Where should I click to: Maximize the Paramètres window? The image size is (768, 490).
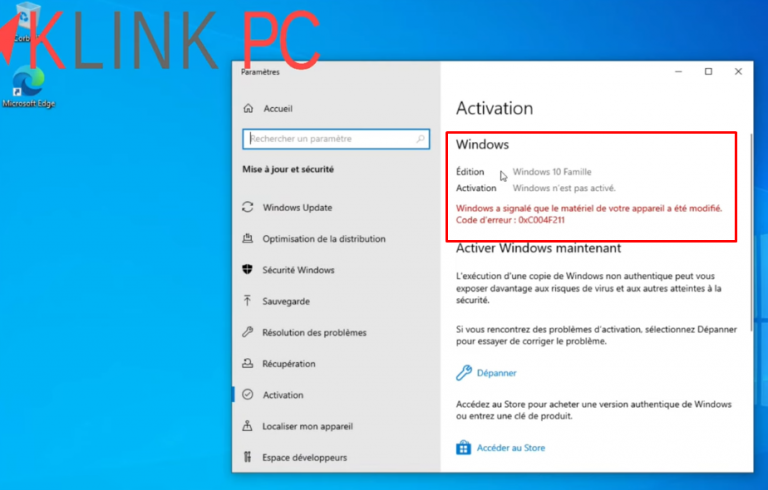coord(708,72)
